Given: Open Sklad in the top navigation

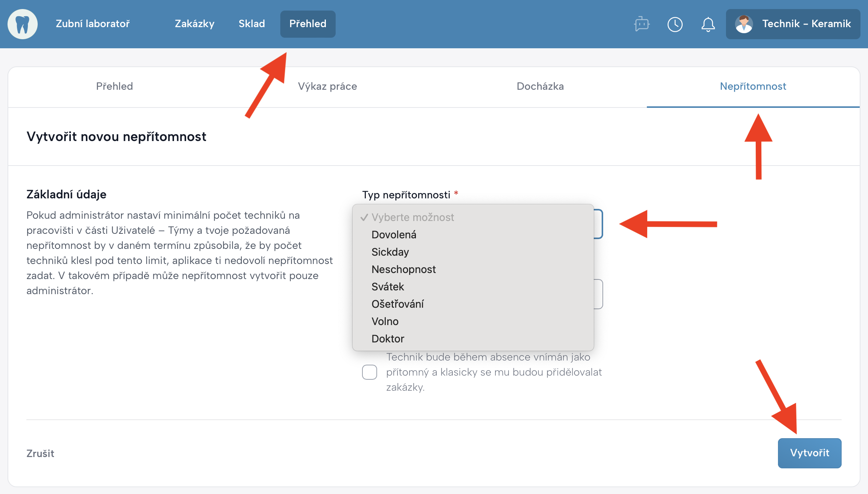Looking at the screenshot, I should (252, 24).
